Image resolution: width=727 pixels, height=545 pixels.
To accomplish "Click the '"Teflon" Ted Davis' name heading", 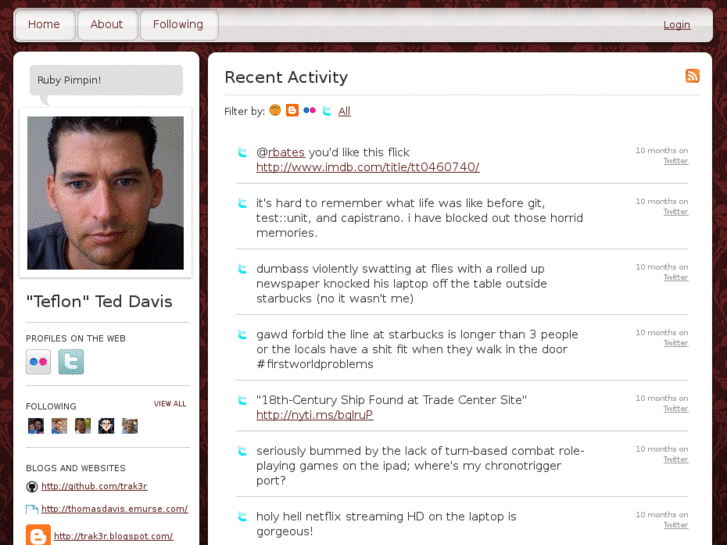I will tap(99, 301).
